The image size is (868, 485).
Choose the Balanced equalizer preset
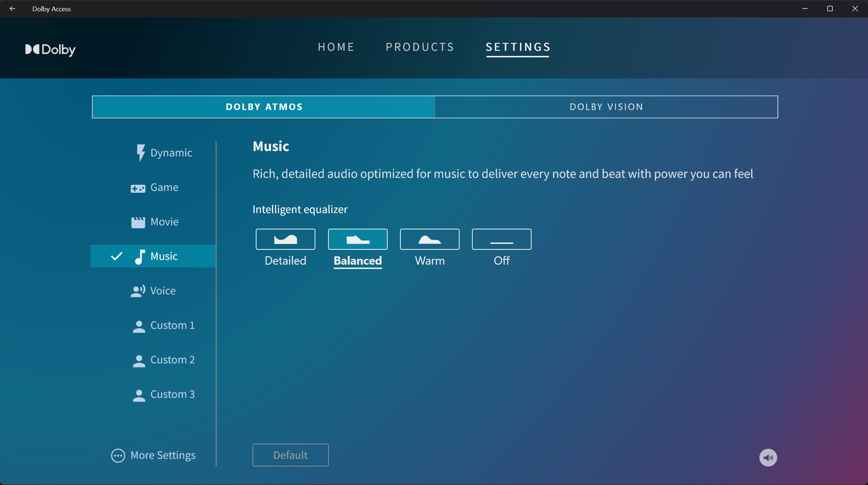(358, 239)
